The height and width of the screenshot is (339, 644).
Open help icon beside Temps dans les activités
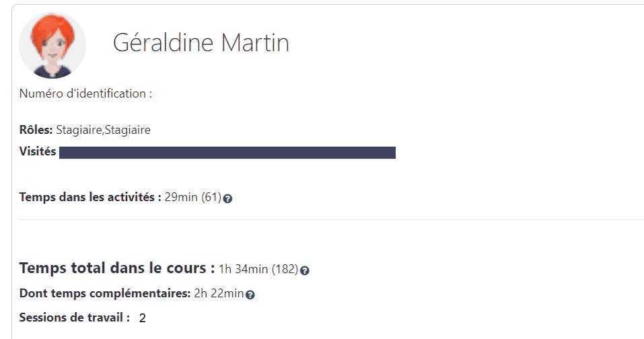[227, 199]
